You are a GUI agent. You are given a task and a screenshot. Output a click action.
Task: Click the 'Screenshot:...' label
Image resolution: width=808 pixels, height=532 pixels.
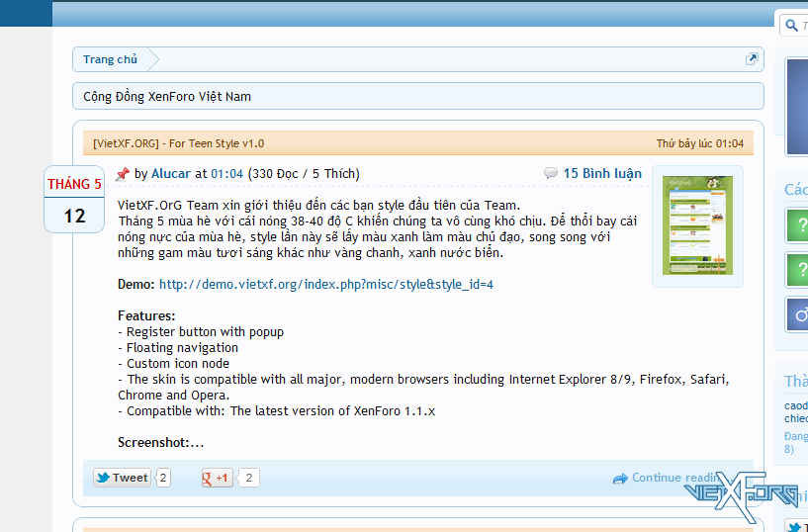point(161,443)
